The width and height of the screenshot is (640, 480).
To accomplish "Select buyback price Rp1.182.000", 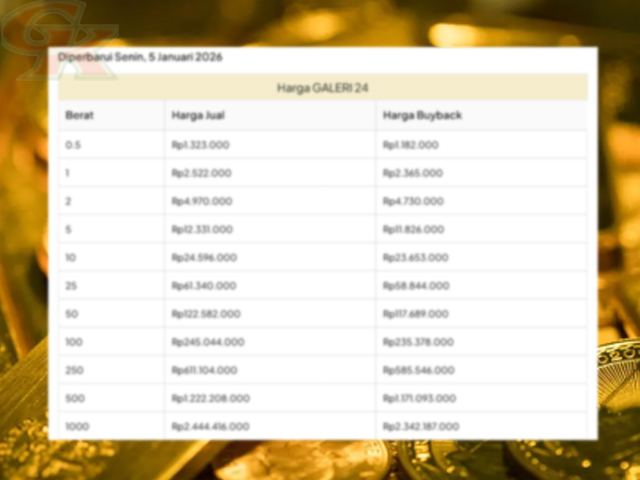I will (411, 145).
